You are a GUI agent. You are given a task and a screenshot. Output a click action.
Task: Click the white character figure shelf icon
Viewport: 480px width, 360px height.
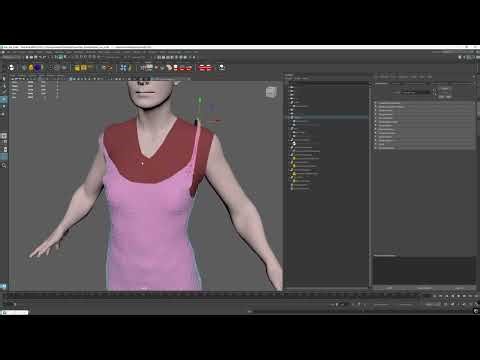tap(221, 68)
